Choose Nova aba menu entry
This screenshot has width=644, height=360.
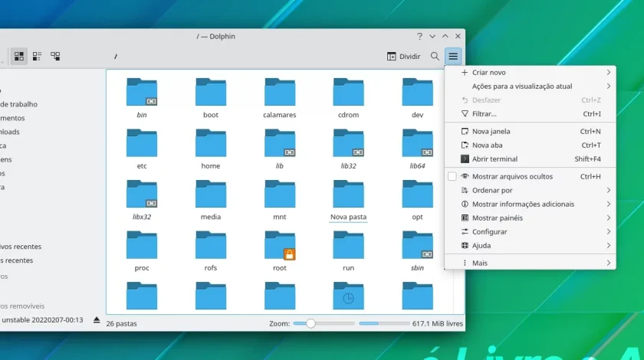[531, 146]
